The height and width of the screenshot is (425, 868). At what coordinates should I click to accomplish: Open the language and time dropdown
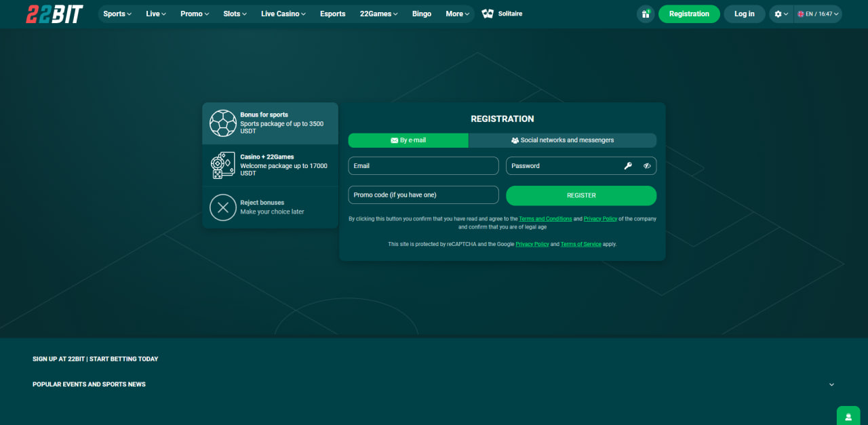pyautogui.click(x=818, y=14)
